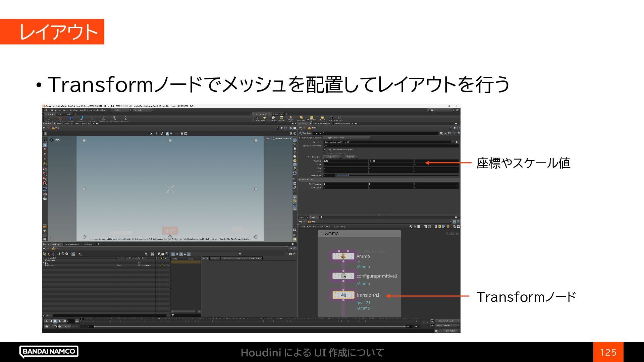The image size is (644, 362).
Task: Click the Ammo asset reference node
Action: (343, 256)
